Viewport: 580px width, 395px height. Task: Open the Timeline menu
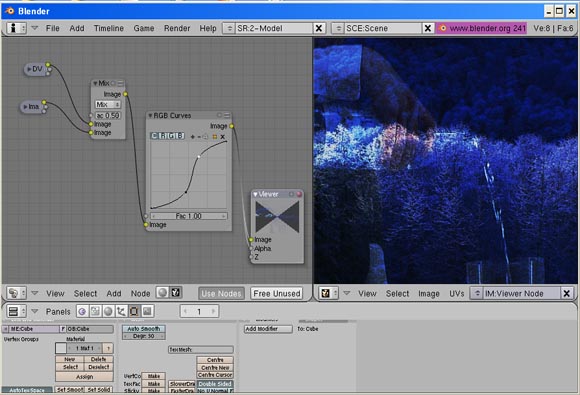pos(109,28)
